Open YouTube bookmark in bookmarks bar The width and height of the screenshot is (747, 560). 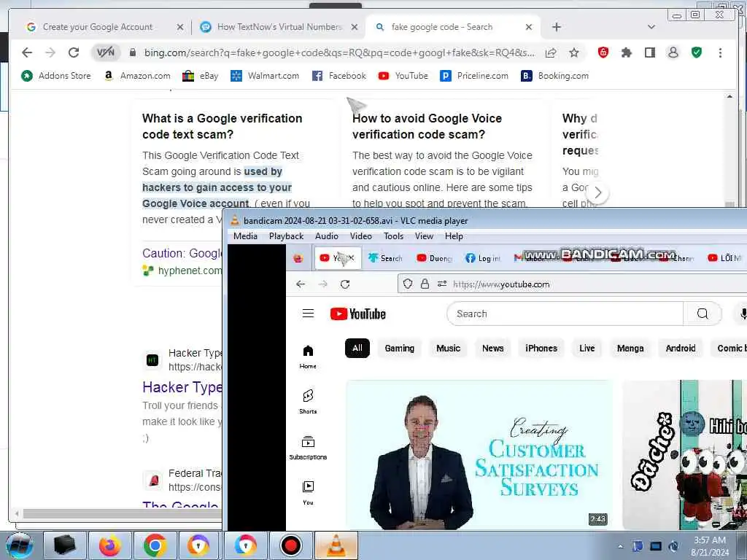pos(403,76)
